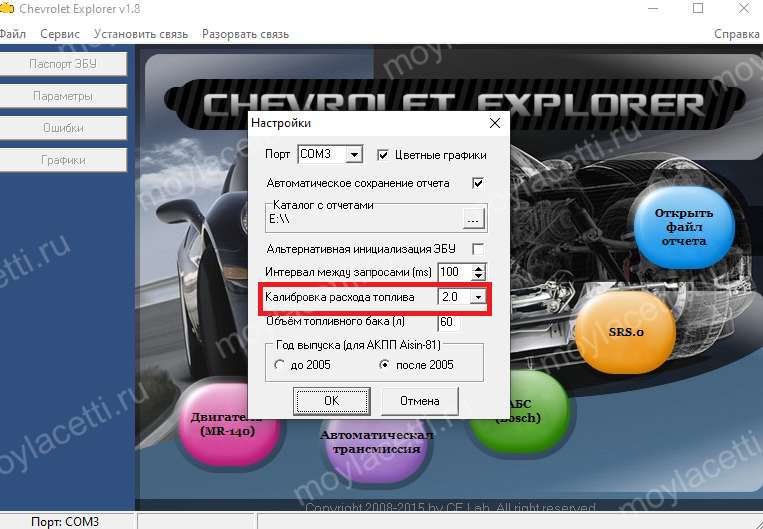
Task: Close the Настройки dialog
Action: 495,123
